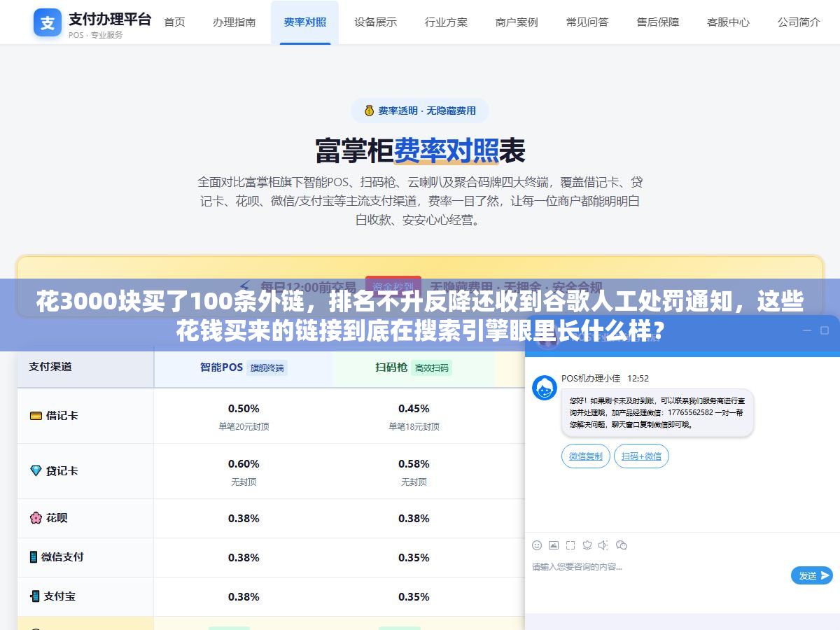Open 常见问答 nav item

(587, 22)
